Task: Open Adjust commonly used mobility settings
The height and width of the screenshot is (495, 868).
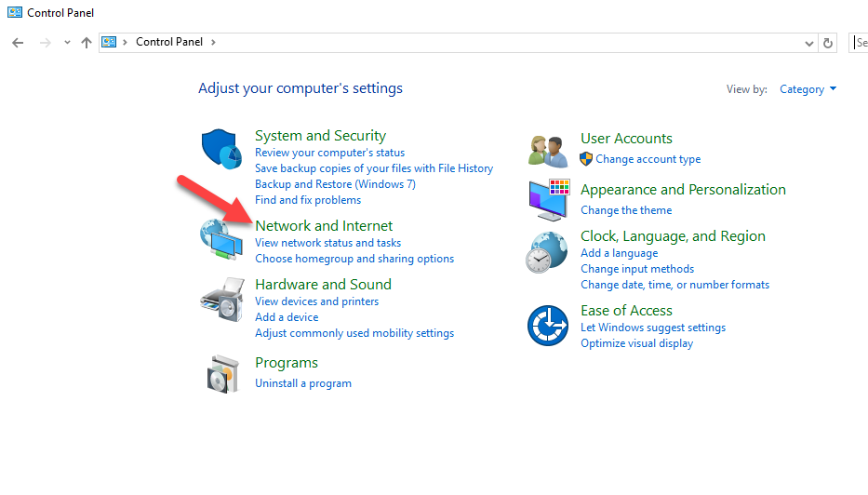Action: click(x=354, y=333)
